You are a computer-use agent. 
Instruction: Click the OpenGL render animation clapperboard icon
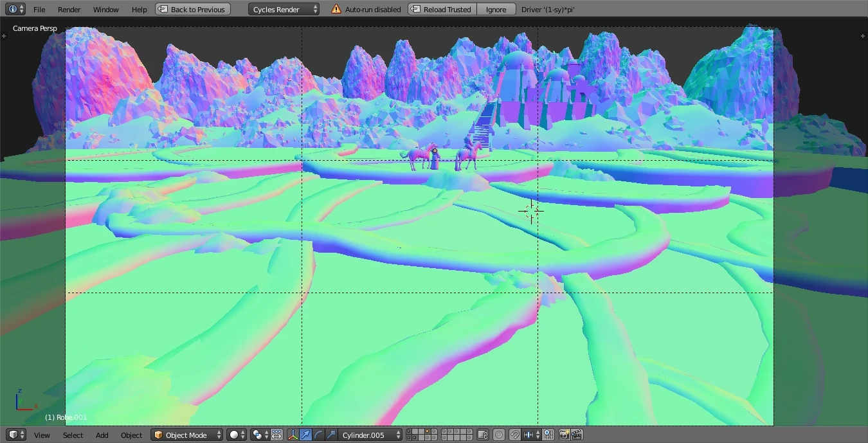click(577, 435)
